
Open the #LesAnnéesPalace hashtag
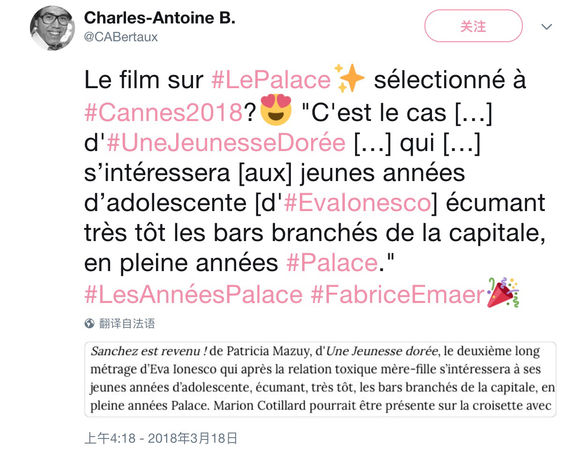[193, 295]
